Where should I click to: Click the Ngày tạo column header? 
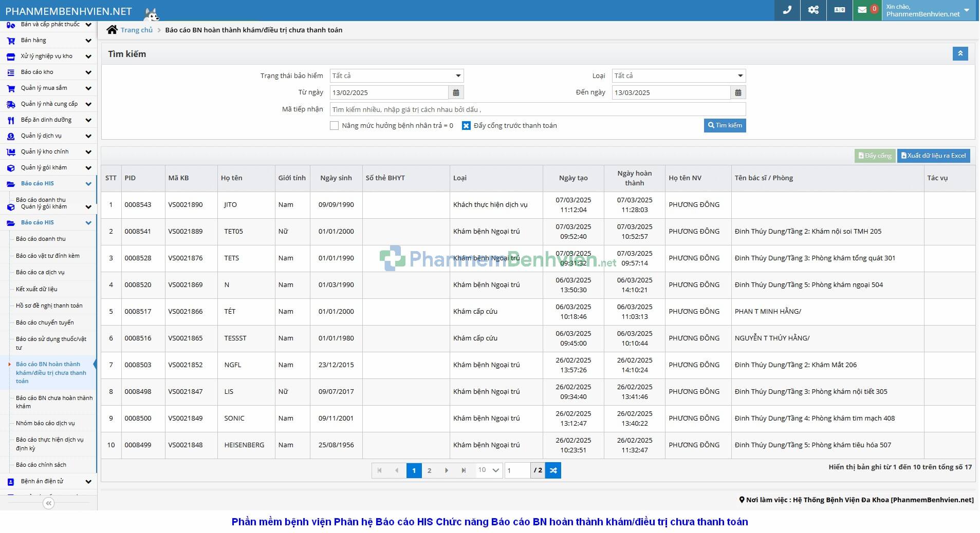(573, 178)
